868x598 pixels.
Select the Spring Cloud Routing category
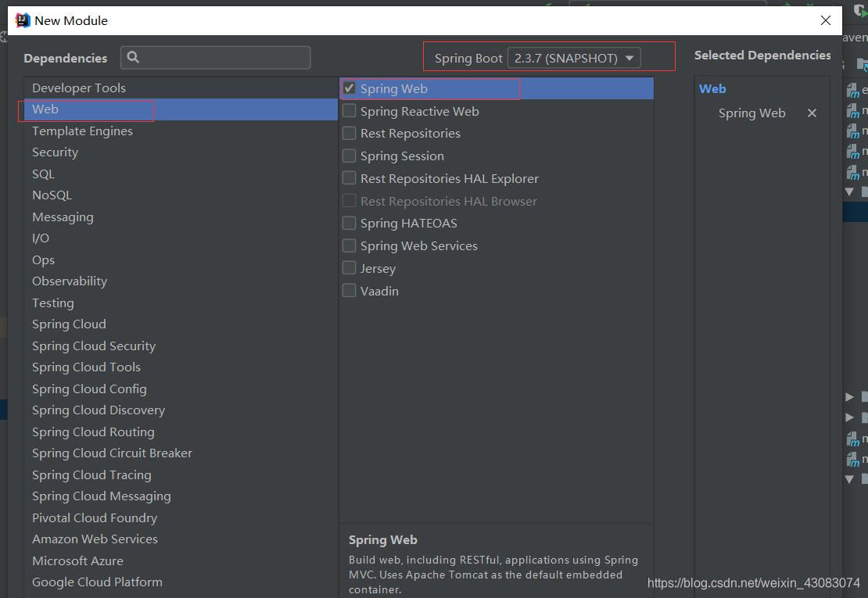[181, 432]
